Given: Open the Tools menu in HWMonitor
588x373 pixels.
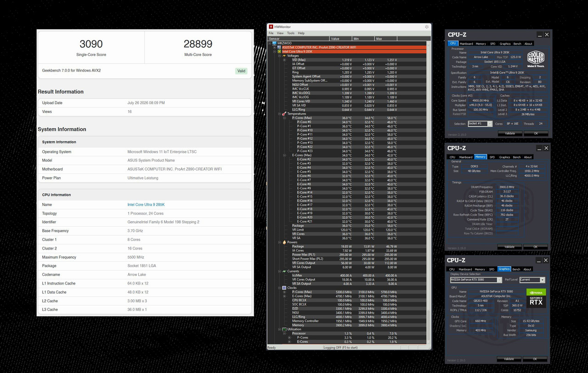Looking at the screenshot, I should pyautogui.click(x=291, y=33).
